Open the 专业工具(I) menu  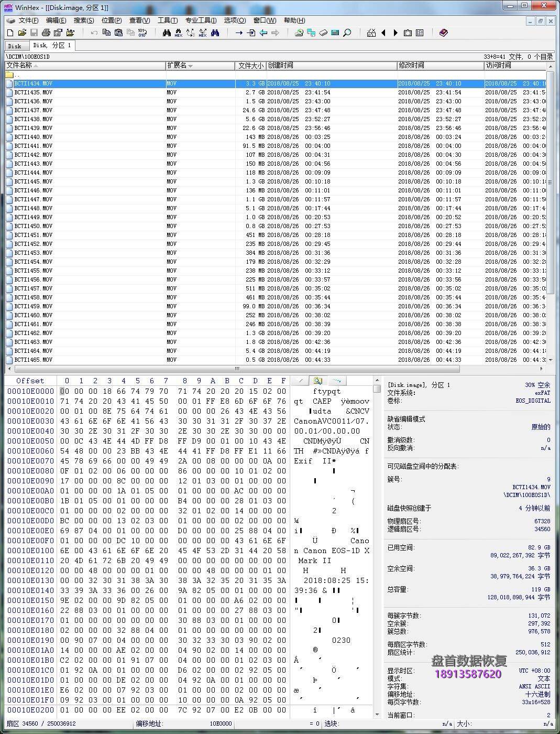coord(201,20)
